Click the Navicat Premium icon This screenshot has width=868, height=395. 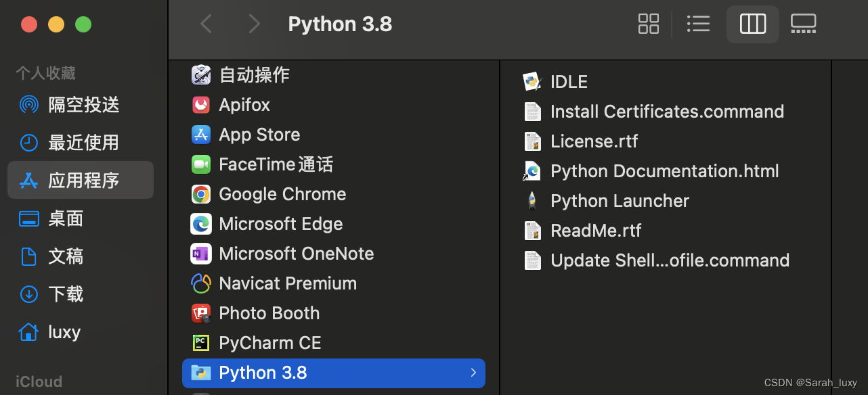pyautogui.click(x=201, y=283)
